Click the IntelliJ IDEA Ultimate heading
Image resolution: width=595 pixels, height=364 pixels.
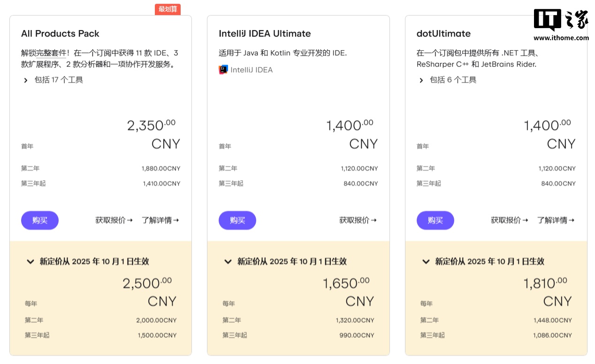(265, 34)
